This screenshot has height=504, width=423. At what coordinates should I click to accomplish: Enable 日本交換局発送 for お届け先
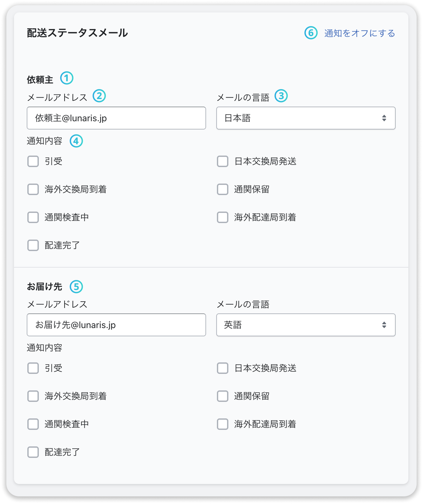222,368
